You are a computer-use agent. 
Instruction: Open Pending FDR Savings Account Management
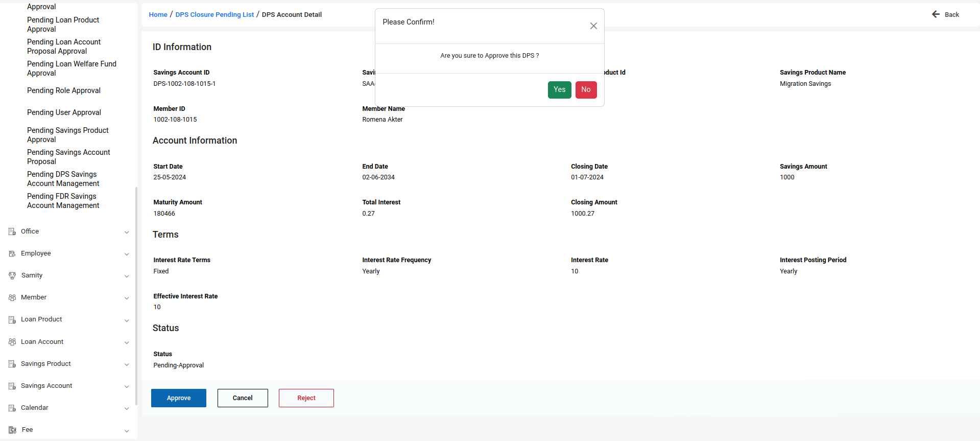click(x=63, y=201)
